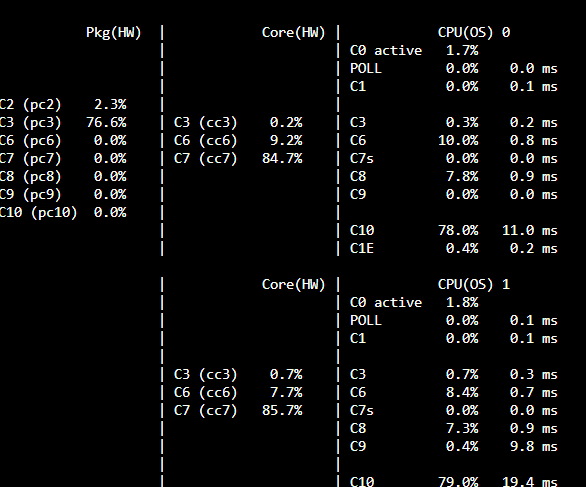This screenshot has height=487, width=586.
Task: Click the CPU(OS) 0 header
Action: (474, 33)
